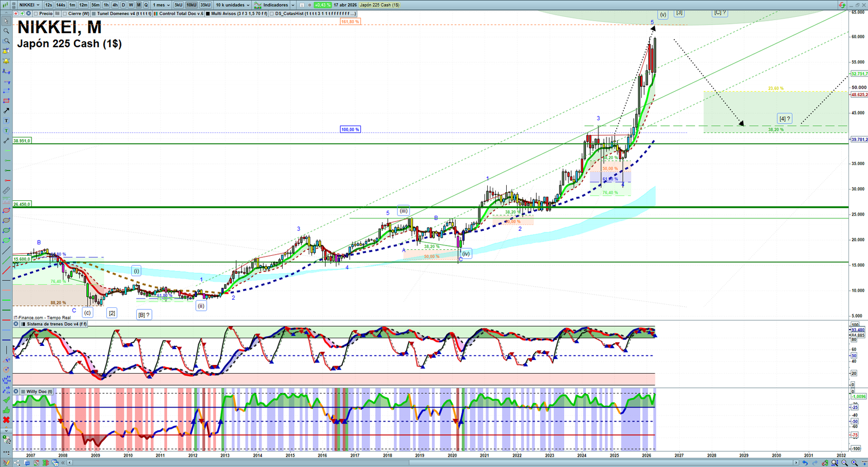868x467 pixels.
Task: Click the left scroll arrow of horizontal scrollbar
Action: [x=70, y=463]
